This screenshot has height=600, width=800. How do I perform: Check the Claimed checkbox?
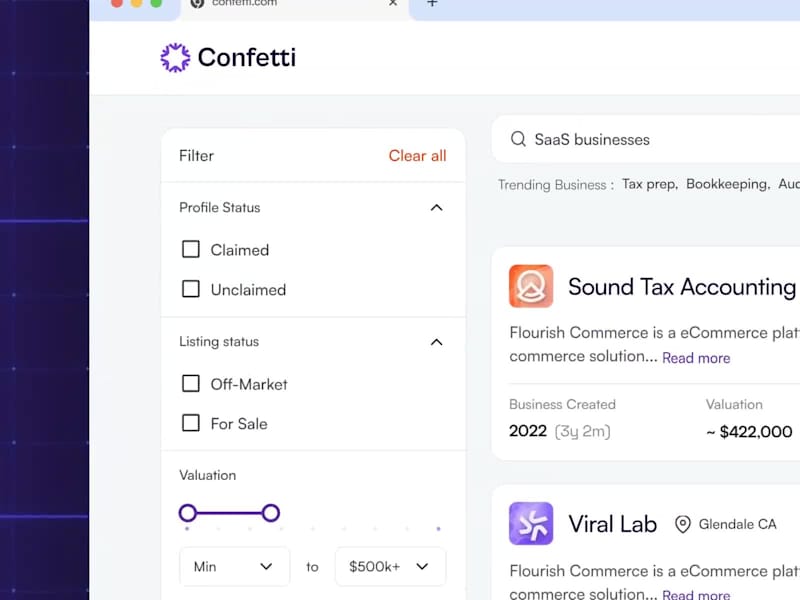(x=191, y=249)
